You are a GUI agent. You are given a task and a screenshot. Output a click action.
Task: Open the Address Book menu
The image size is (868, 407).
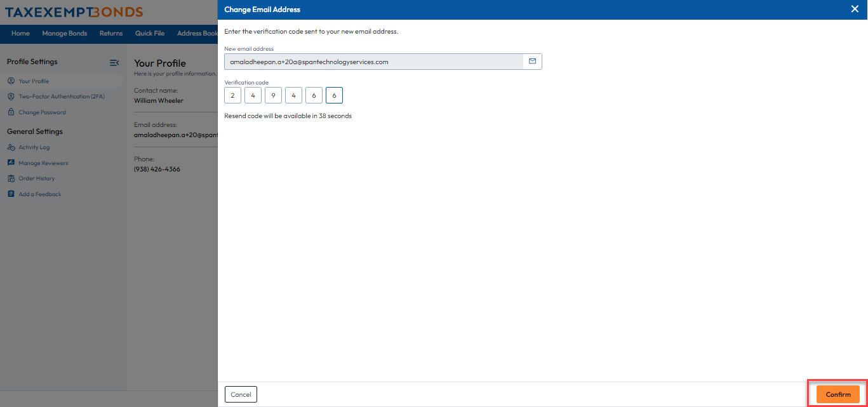pyautogui.click(x=197, y=33)
